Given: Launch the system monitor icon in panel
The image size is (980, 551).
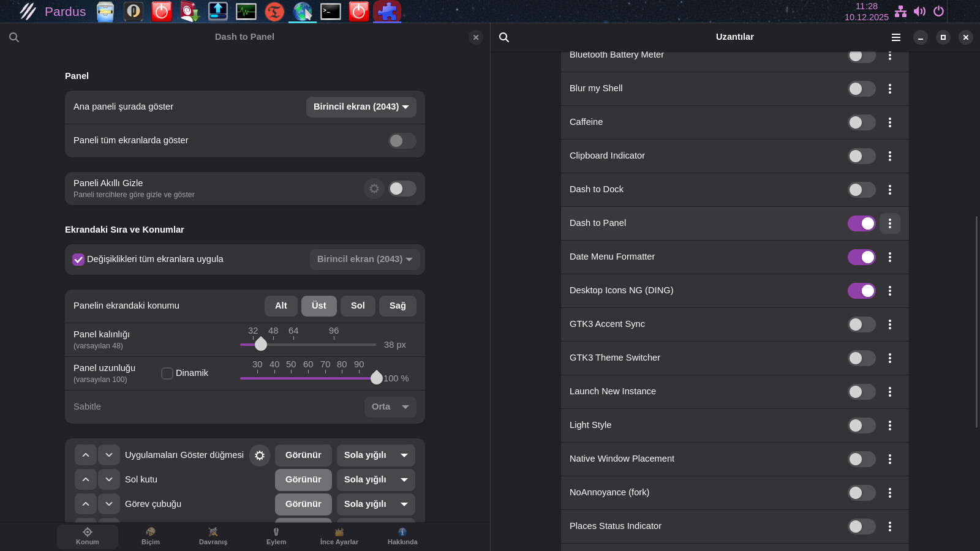Looking at the screenshot, I should [x=246, y=11].
